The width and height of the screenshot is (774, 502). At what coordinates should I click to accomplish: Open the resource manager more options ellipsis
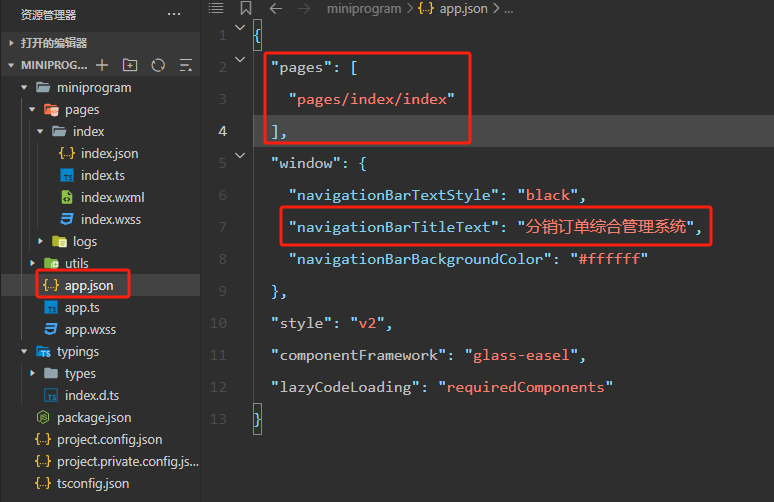coord(174,14)
